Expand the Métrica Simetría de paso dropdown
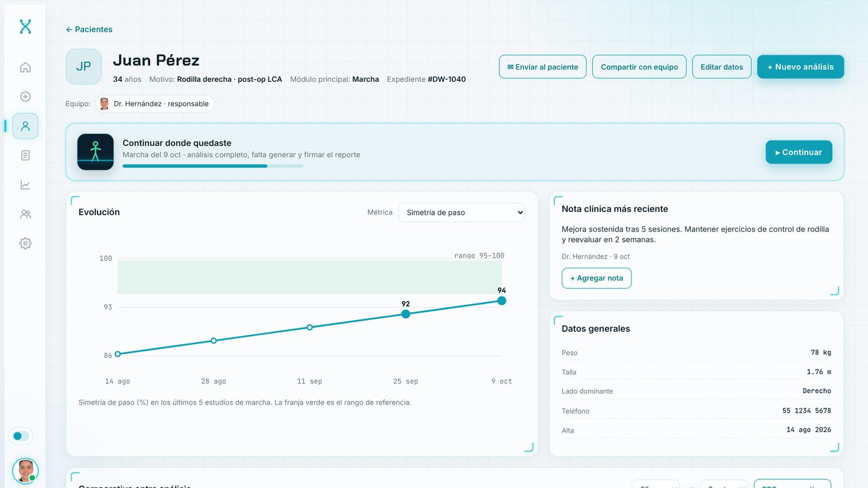 pyautogui.click(x=462, y=213)
